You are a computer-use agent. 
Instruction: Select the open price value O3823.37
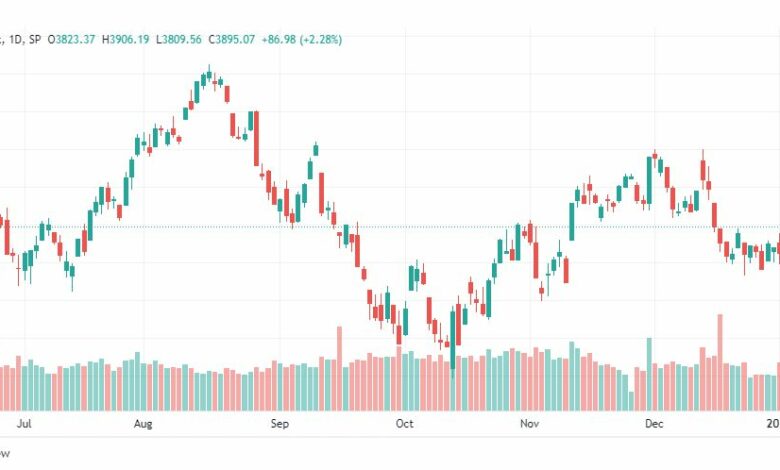71,39
